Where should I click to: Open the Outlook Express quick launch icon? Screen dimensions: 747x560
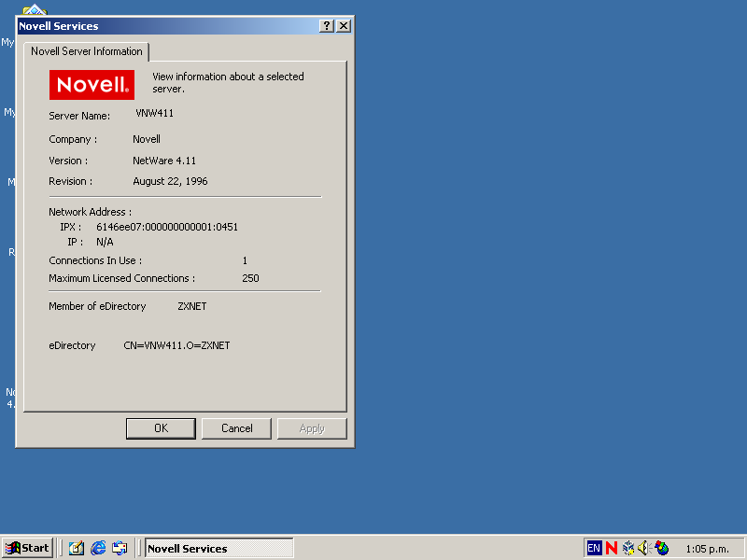tap(120, 548)
